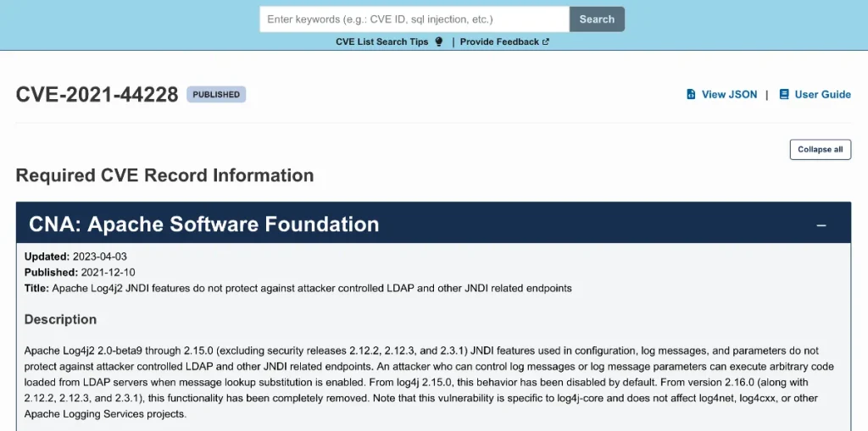Click the Search button

597,19
